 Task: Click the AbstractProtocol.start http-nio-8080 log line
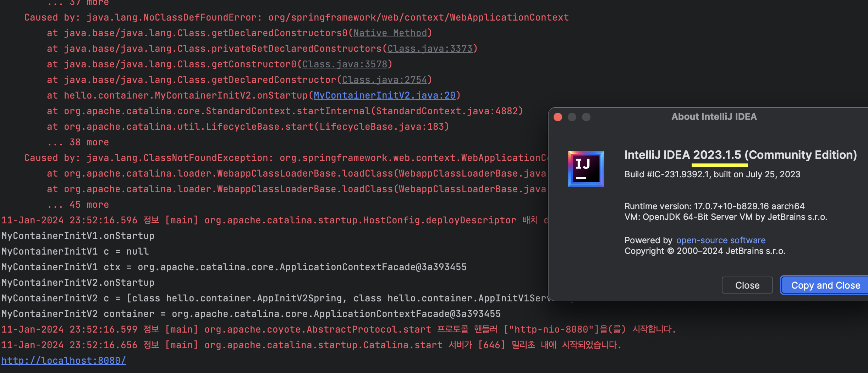339,329
